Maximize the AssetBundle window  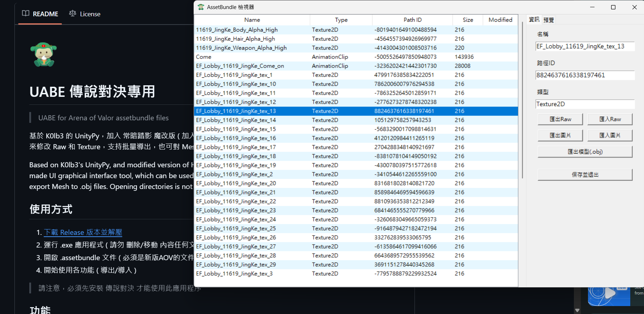[x=613, y=7]
